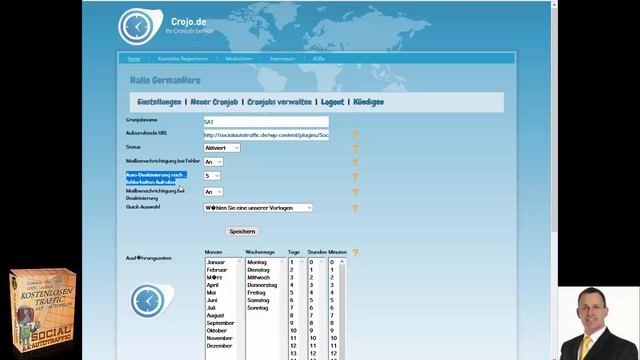
Task: Open help icon beside Quick-Auswahl dropdown
Action: [x=355, y=208]
